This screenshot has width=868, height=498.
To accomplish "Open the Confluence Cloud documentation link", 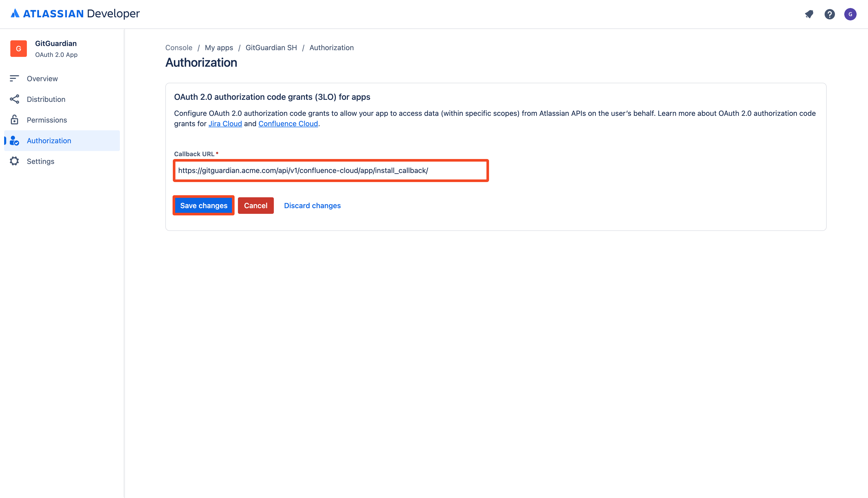I will coord(288,124).
